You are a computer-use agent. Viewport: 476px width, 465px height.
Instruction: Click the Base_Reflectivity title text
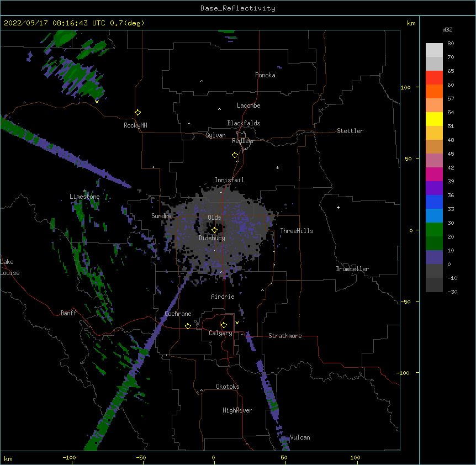238,8
